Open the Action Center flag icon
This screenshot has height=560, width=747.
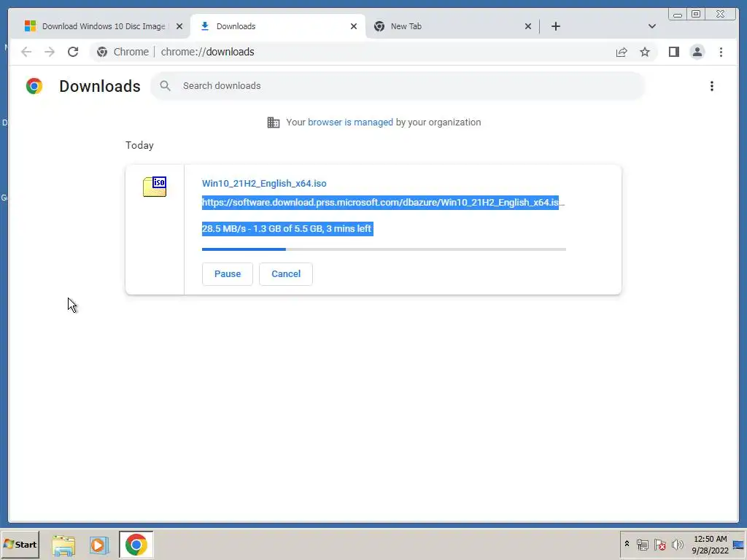[x=659, y=545]
